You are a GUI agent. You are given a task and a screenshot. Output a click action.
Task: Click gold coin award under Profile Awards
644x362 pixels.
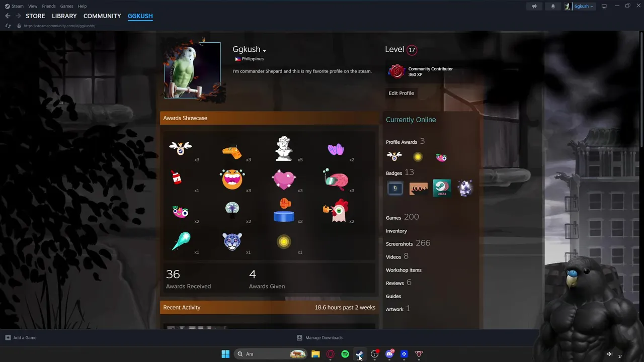tap(418, 157)
